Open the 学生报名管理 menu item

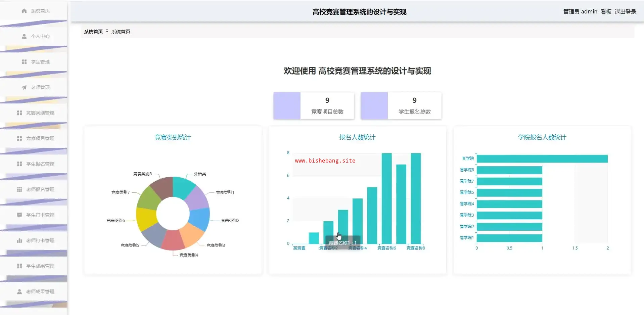pyautogui.click(x=40, y=164)
